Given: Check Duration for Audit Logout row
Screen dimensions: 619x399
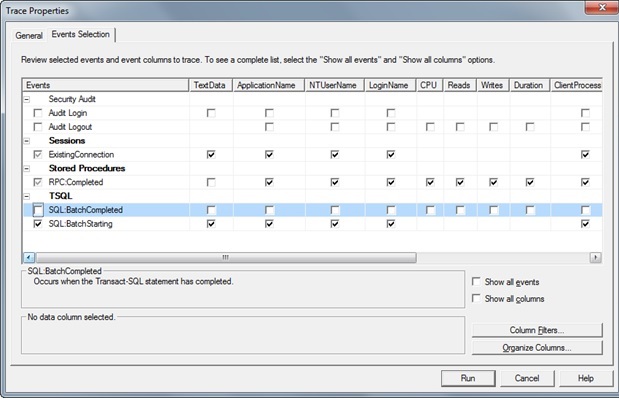Looking at the screenshot, I should click(530, 127).
